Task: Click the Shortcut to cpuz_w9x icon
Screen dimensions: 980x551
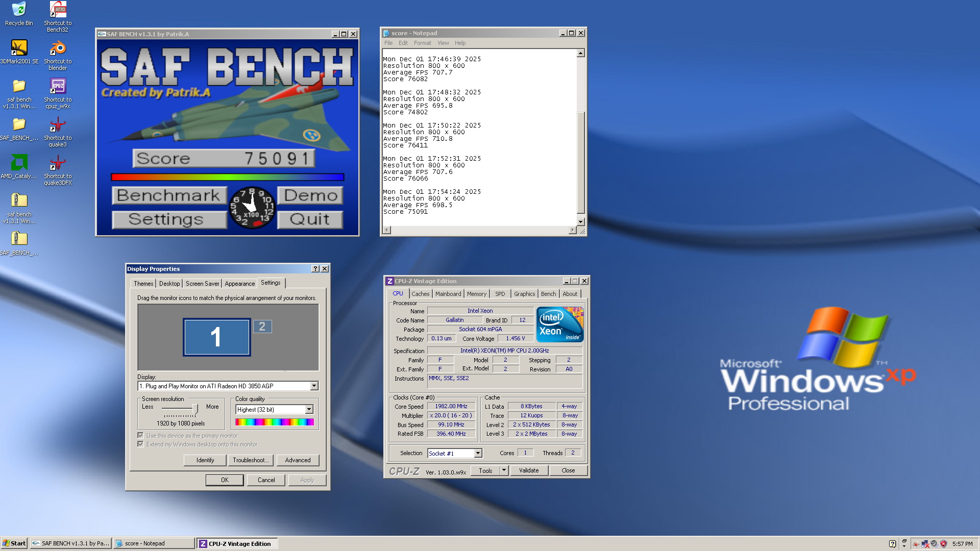Action: click(58, 87)
